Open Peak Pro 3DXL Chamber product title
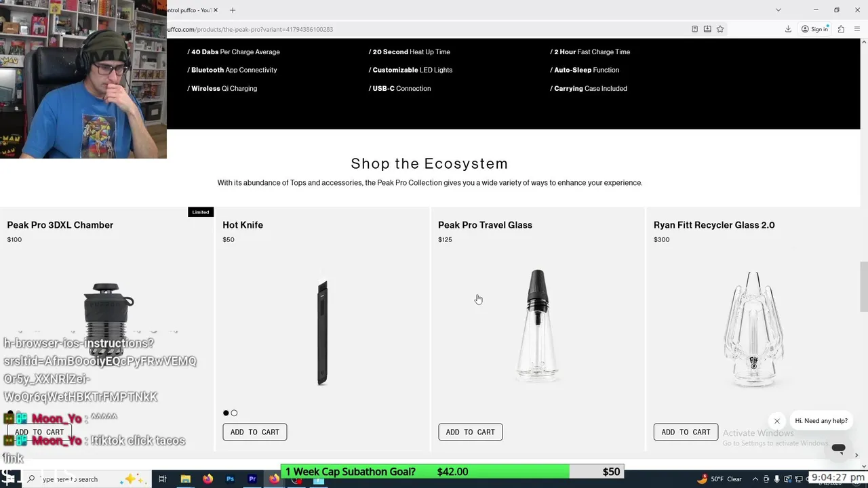This screenshot has width=868, height=488. (60, 225)
